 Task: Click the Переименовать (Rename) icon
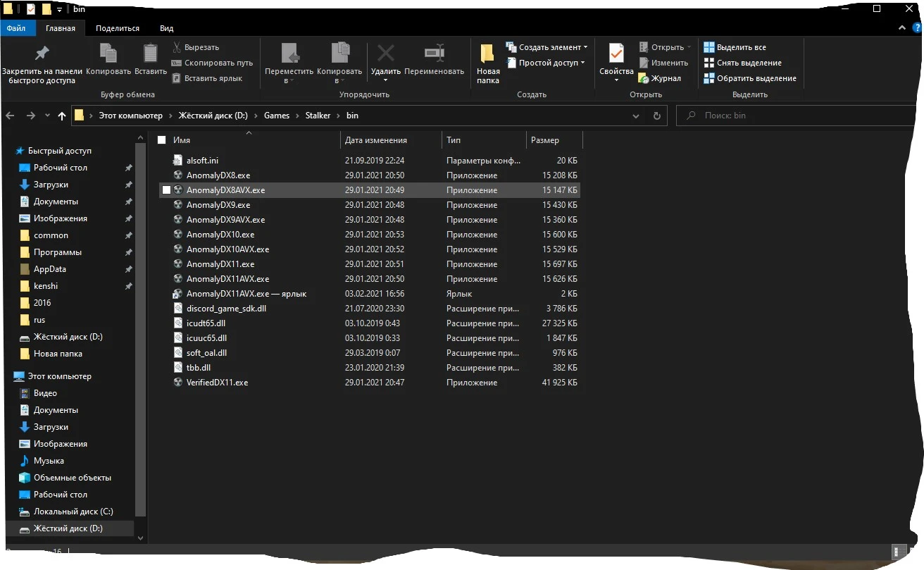point(434,54)
